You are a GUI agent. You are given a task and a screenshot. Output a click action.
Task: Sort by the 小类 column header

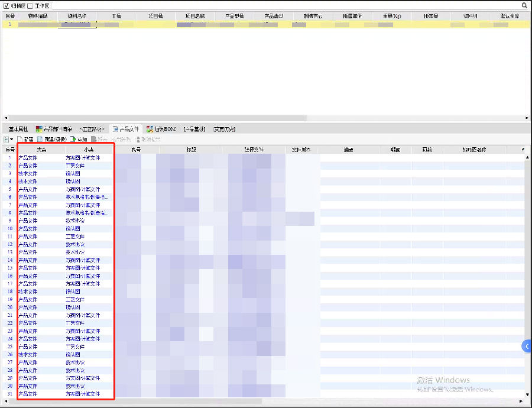(89, 150)
